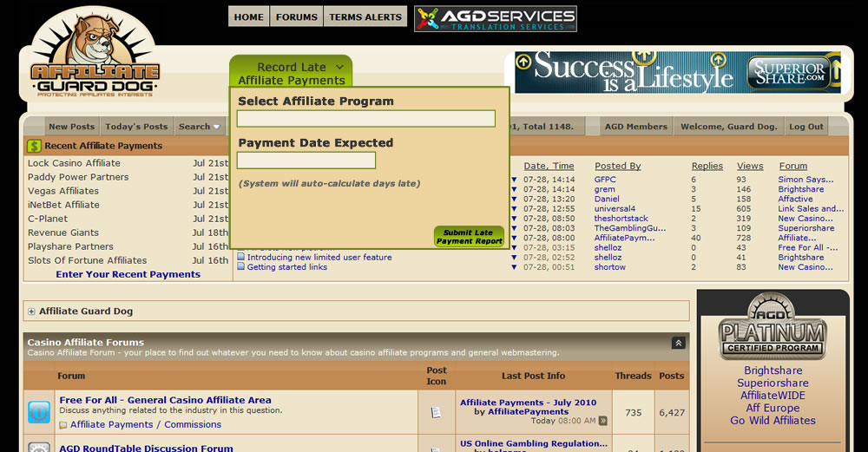Open Link Sales and... forum link
This screenshot has width=868, height=452.
(811, 208)
